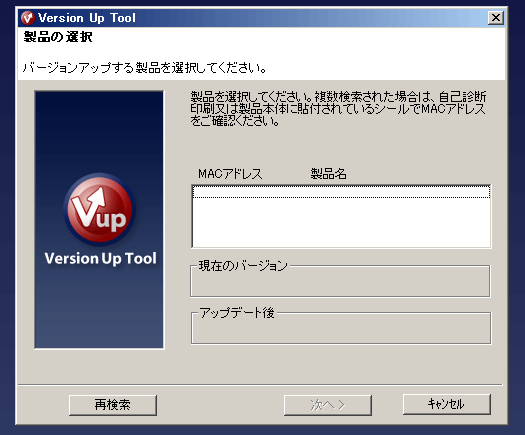Click the アップデート後 group label
This screenshot has width=525, height=435.
[237, 313]
